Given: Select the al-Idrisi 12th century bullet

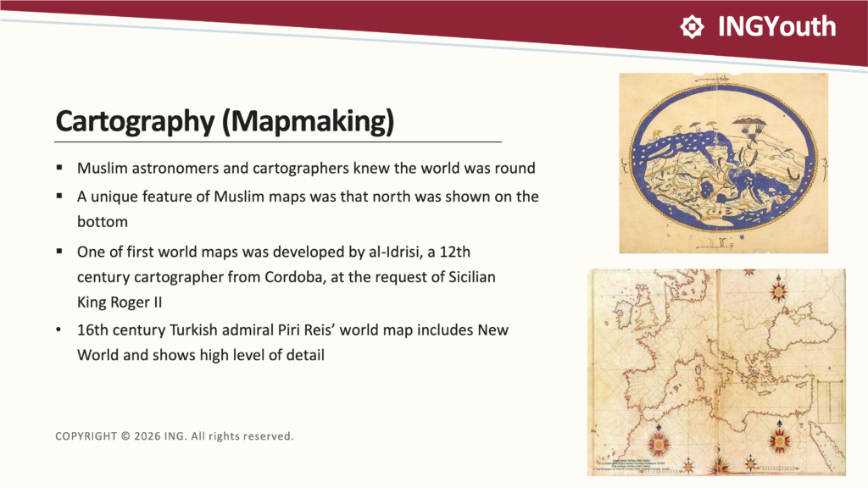Looking at the screenshot, I should (287, 277).
